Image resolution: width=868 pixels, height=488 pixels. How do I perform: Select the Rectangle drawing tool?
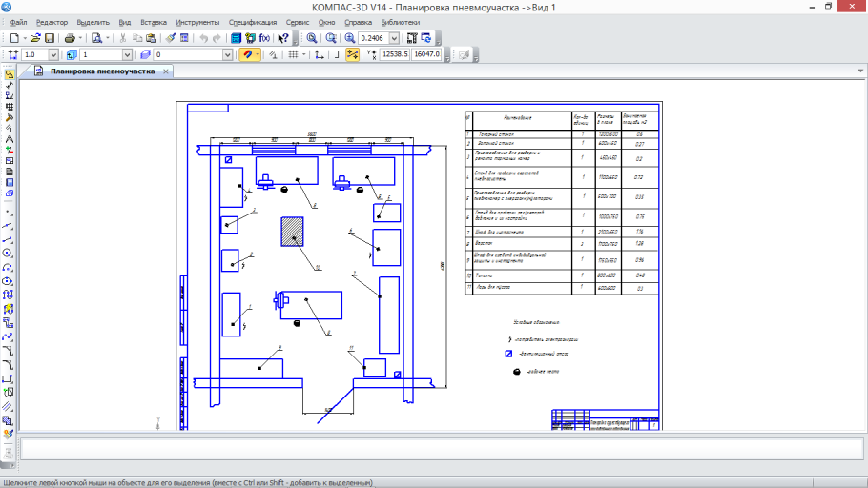click(9, 377)
